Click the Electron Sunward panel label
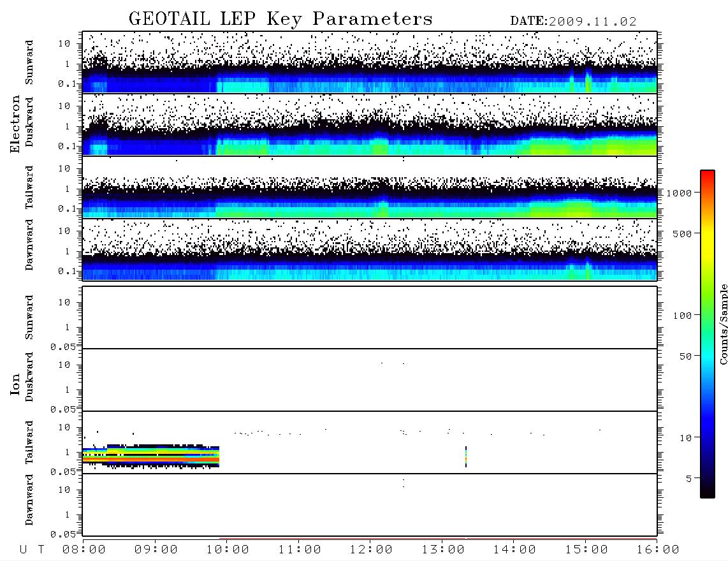The image size is (728, 561). tap(29, 62)
